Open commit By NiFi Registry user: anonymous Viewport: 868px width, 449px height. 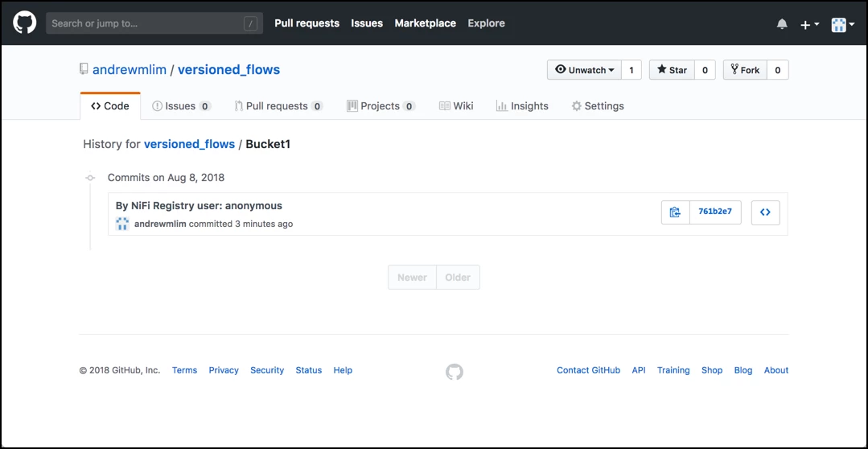pyautogui.click(x=199, y=205)
